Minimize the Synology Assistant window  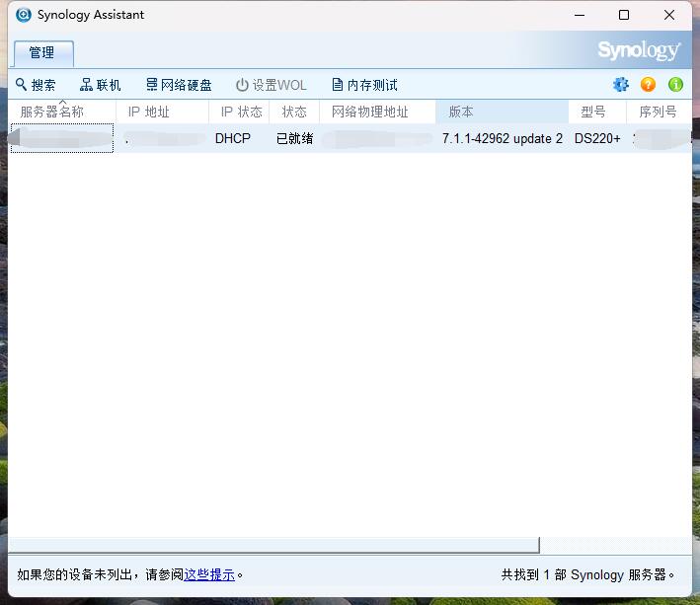[580, 15]
